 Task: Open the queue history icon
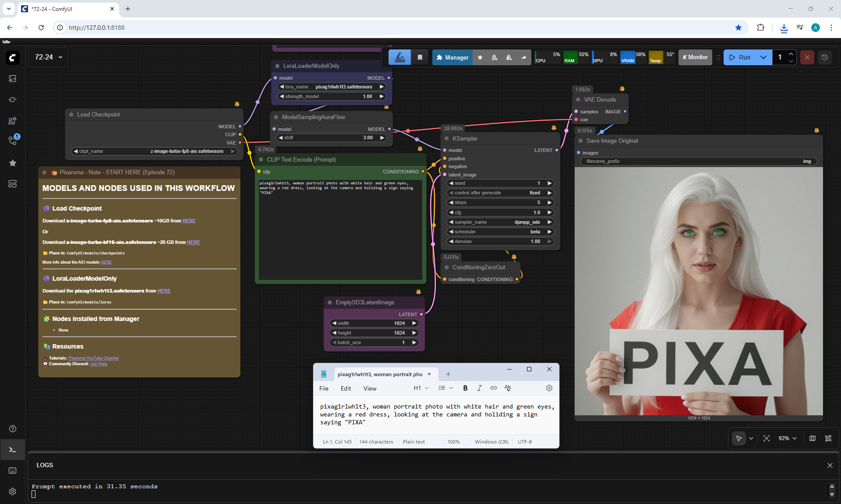pos(825,57)
